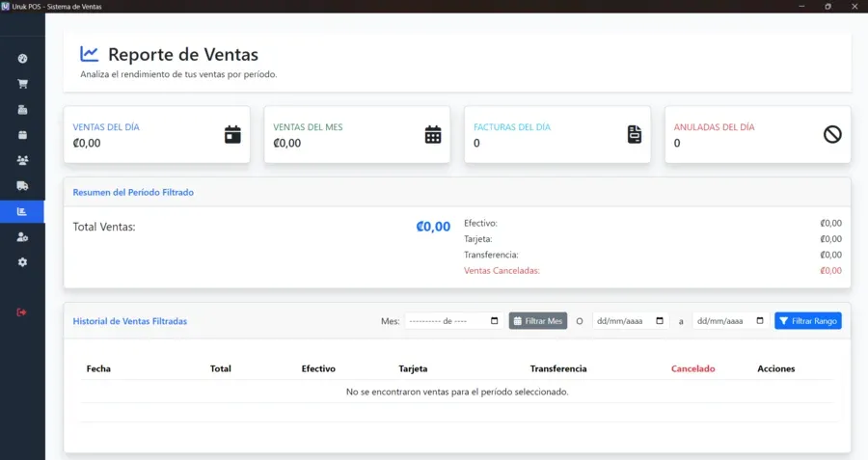Click the Mes month input field

click(447, 321)
